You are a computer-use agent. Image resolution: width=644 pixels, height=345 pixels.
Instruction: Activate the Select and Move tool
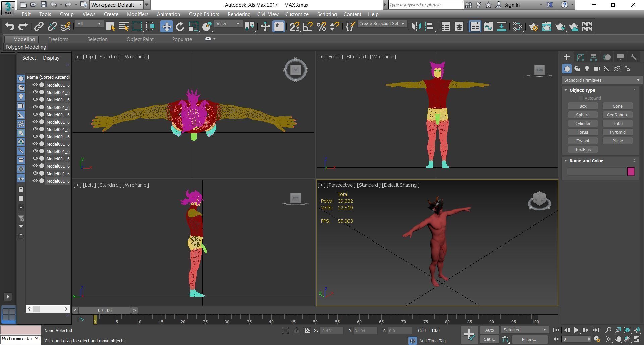pos(167,27)
